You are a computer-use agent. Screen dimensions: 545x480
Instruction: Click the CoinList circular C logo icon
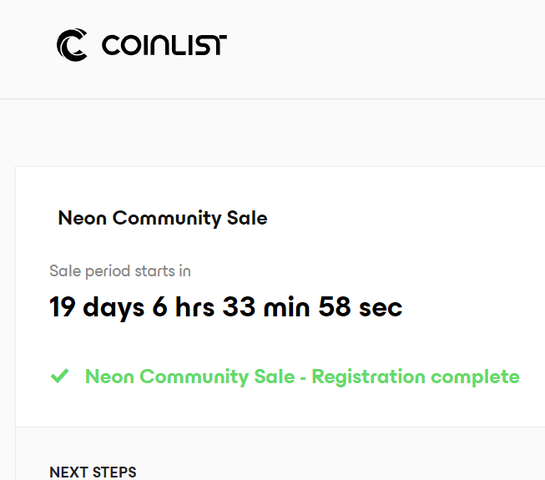point(72,45)
